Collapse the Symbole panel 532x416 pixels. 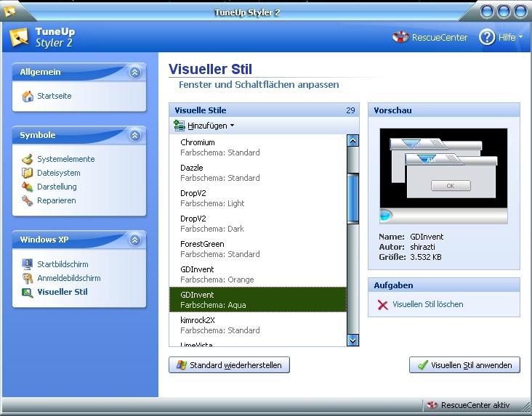[134, 136]
